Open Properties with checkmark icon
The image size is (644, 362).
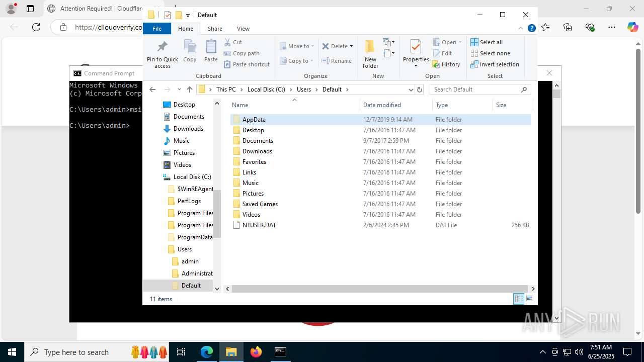tap(416, 54)
